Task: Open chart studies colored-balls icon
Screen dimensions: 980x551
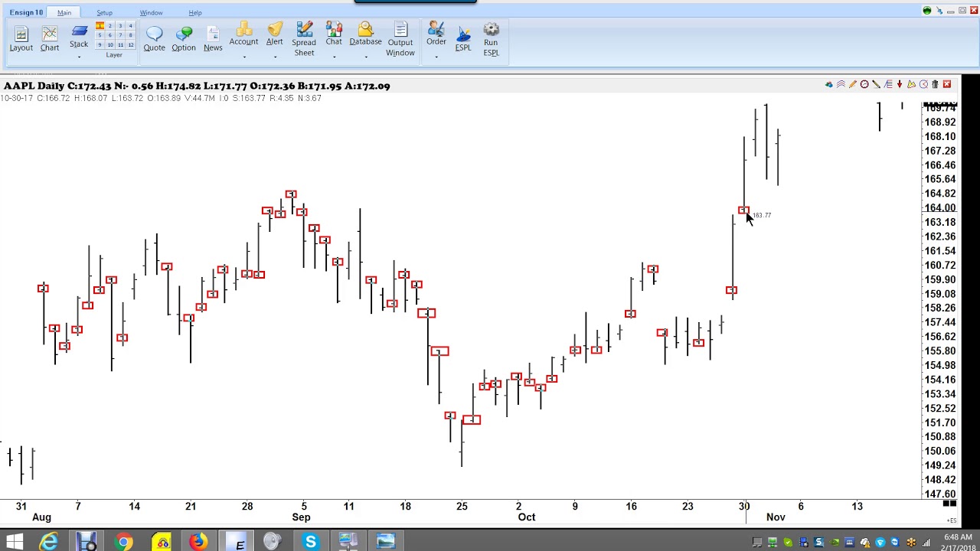Action: pyautogui.click(x=829, y=84)
